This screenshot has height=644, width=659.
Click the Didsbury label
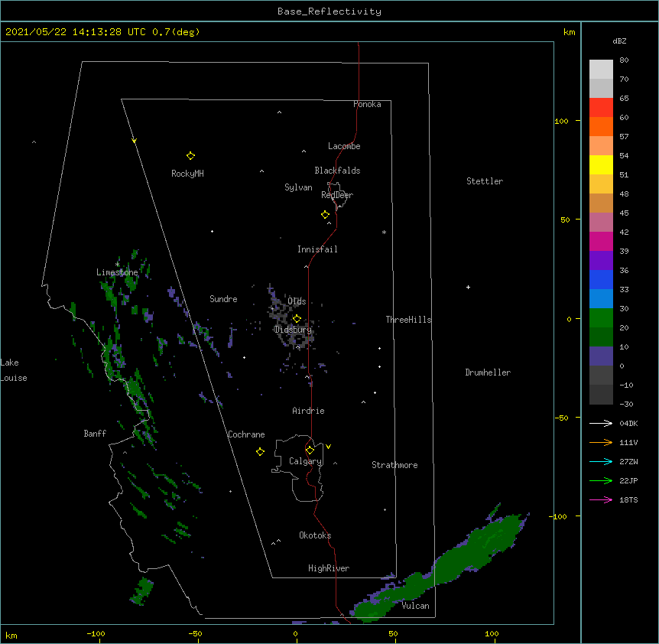click(293, 330)
